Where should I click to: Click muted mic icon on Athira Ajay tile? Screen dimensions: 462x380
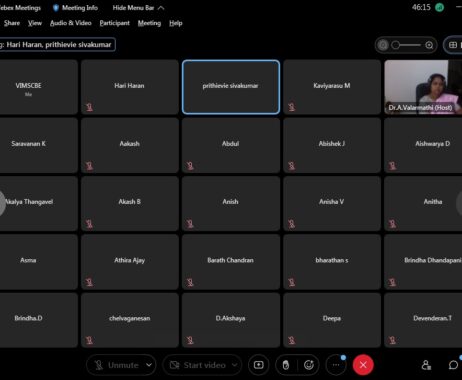[x=89, y=282]
